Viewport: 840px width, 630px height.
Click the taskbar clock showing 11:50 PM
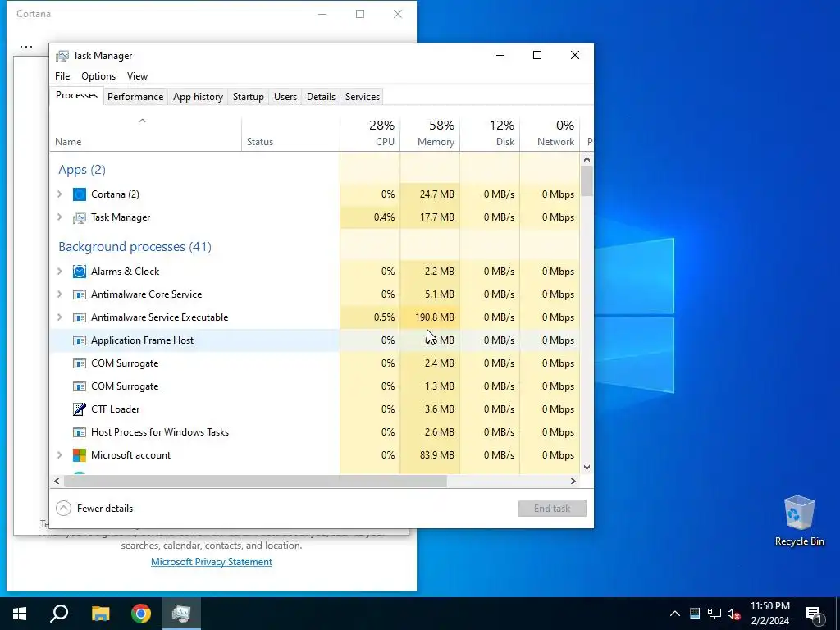769,614
